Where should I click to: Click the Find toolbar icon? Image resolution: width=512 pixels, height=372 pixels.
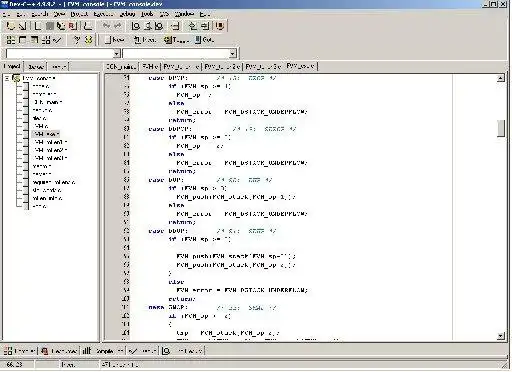(x=135, y=26)
